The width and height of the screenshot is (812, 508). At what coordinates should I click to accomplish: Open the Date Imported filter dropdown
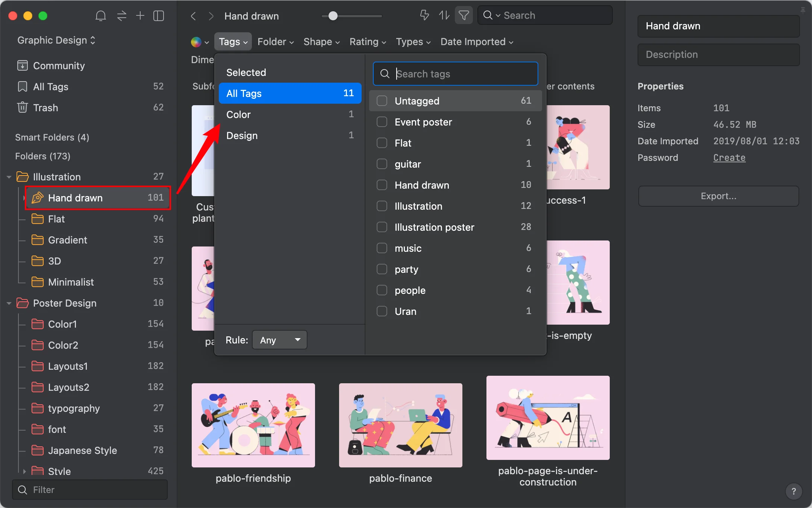477,42
